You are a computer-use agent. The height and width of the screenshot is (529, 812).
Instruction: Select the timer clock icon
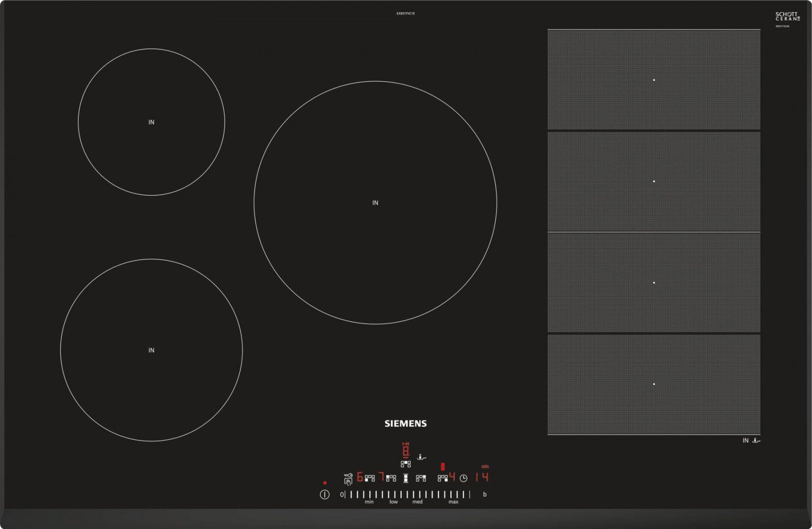(464, 478)
